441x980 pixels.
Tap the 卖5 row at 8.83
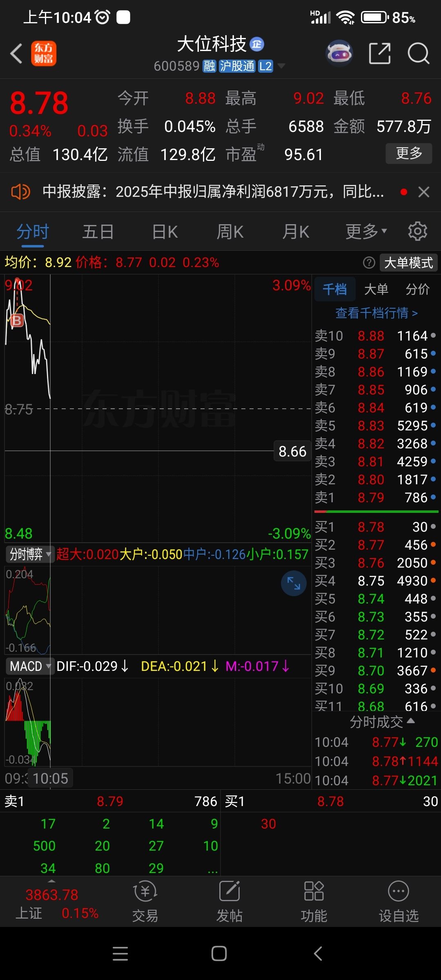(376, 425)
